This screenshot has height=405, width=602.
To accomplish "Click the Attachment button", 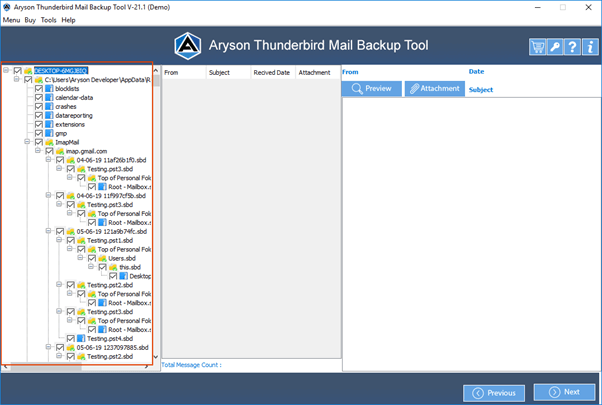I will [435, 89].
